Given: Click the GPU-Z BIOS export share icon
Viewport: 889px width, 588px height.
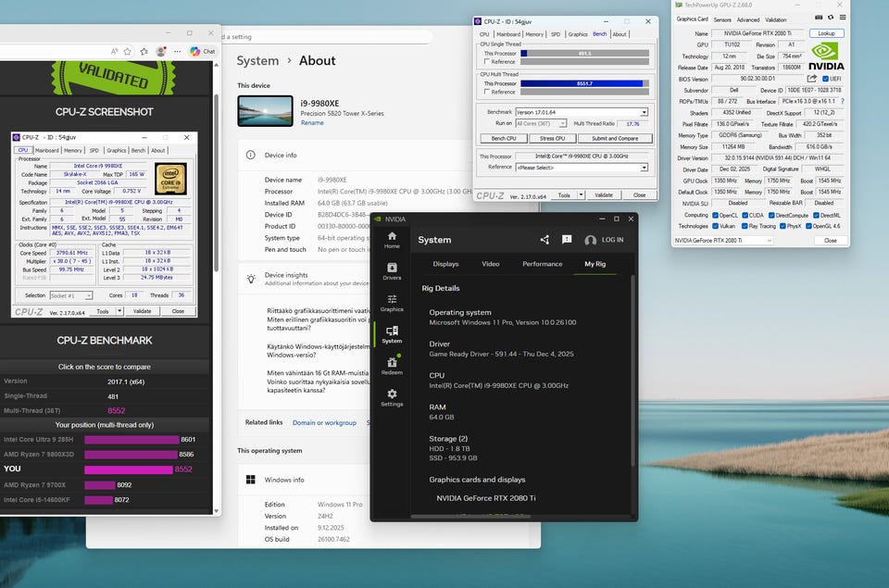Looking at the screenshot, I should [812, 79].
